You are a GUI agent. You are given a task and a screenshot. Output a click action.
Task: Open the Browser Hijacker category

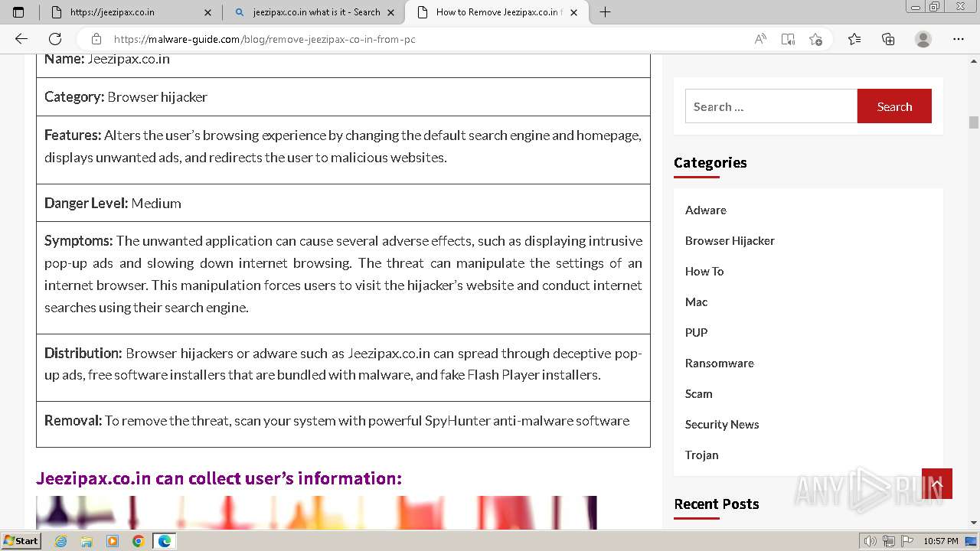pyautogui.click(x=730, y=240)
